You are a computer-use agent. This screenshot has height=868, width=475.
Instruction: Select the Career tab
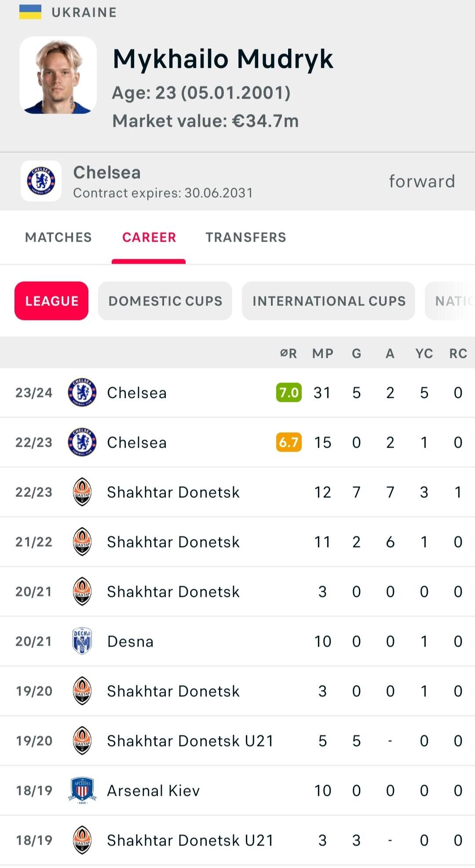point(149,237)
